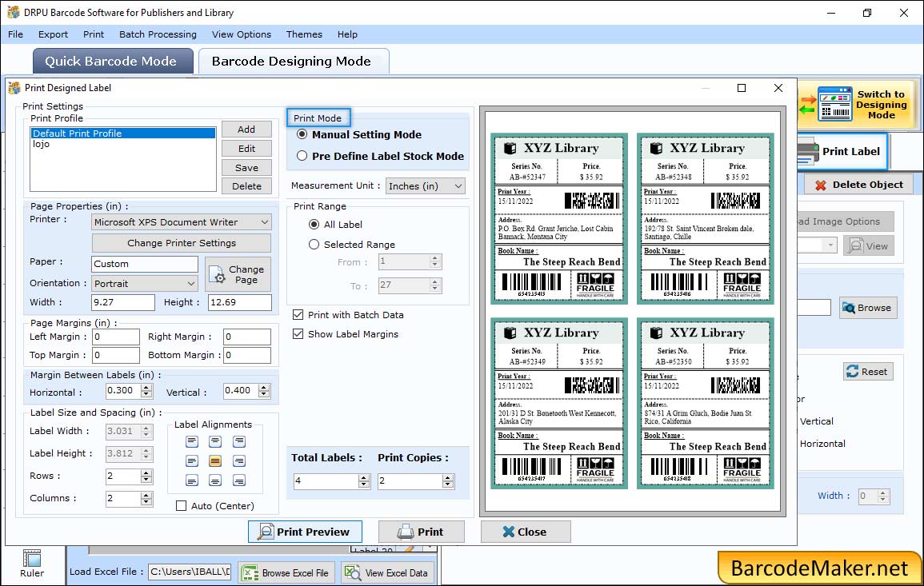Select middle-right label alignment icon
The width and height of the screenshot is (924, 586).
tap(238, 461)
